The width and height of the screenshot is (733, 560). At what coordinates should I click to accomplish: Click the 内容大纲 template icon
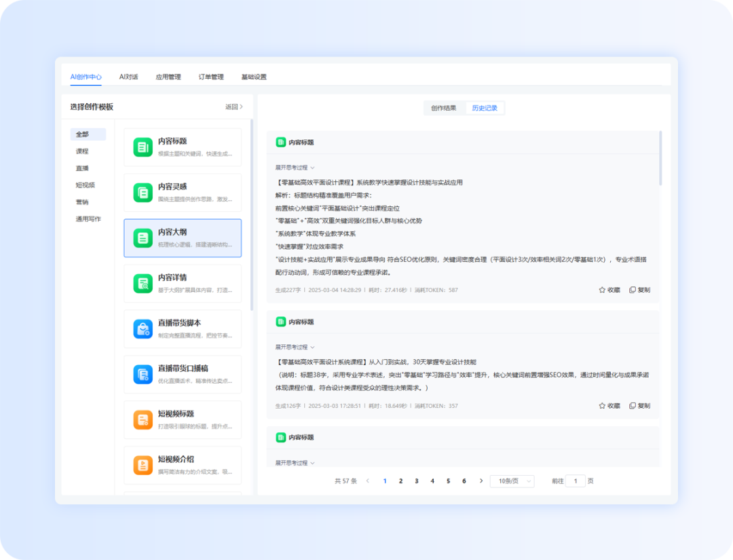click(x=143, y=238)
